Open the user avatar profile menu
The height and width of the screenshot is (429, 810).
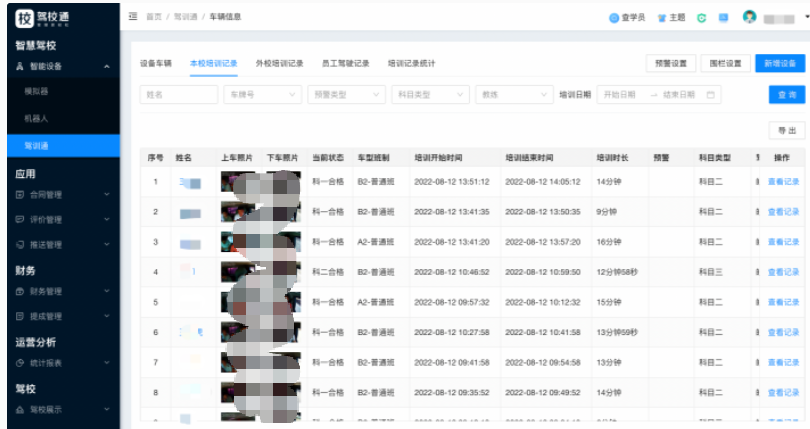[x=749, y=18]
